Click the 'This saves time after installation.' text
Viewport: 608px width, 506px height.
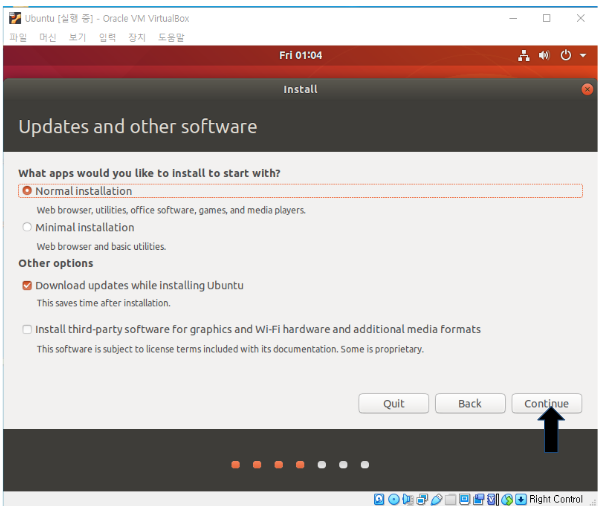point(104,303)
